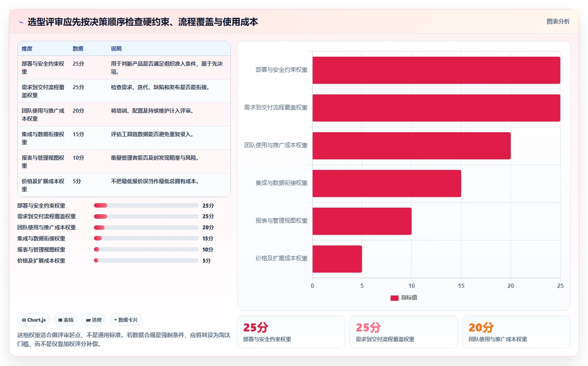Viewport: 588px width, 366px height.
Task: Click the red 指标值 legend swatch
Action: pos(394,298)
